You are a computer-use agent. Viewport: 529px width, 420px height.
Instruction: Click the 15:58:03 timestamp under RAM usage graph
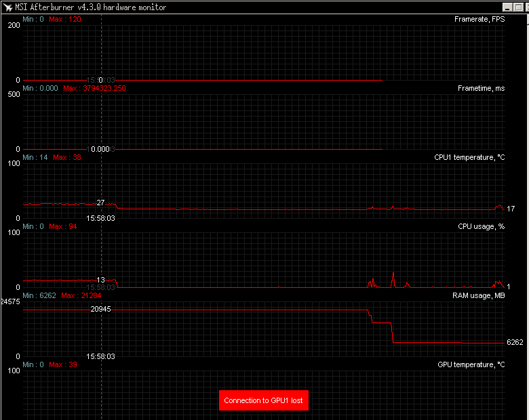[100, 356]
